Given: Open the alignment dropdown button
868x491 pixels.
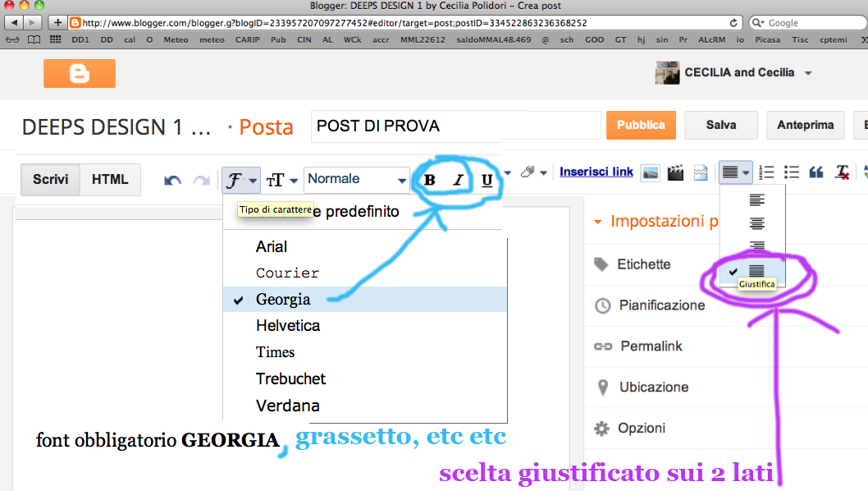Looking at the screenshot, I should point(736,172).
